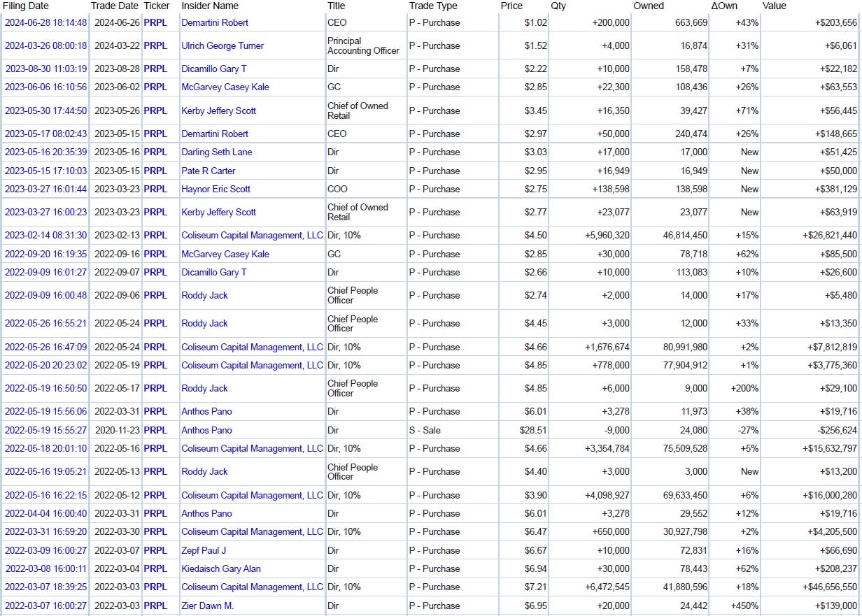This screenshot has height=616, width=862.
Task: Click PRPL ticker in the 2024-03-22 row
Action: (x=155, y=45)
